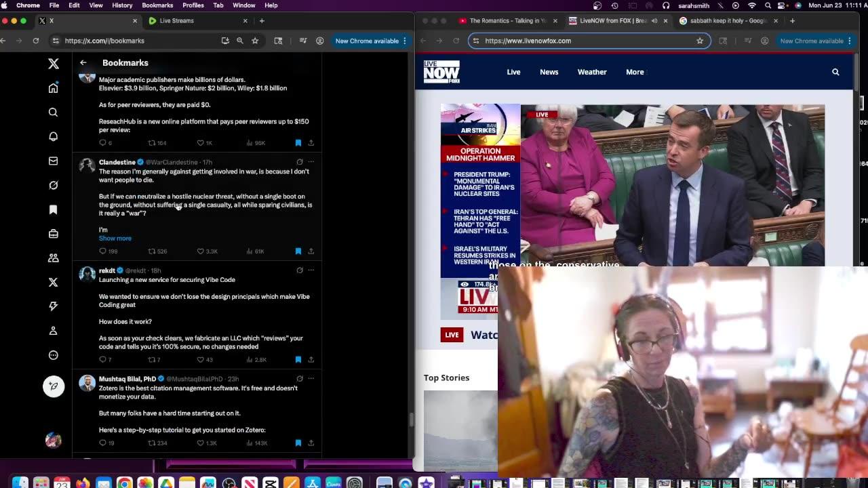Bookmark livenowfox.com with star icon
Image resolution: width=868 pixels, height=488 pixels.
tap(700, 41)
